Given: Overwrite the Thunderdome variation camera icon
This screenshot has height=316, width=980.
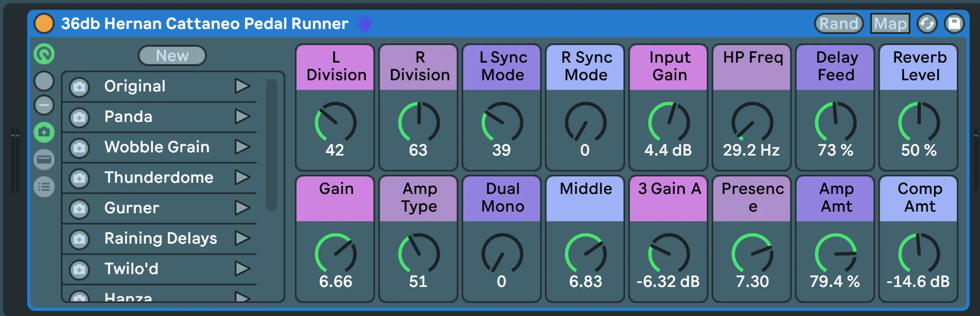Looking at the screenshot, I should [79, 178].
